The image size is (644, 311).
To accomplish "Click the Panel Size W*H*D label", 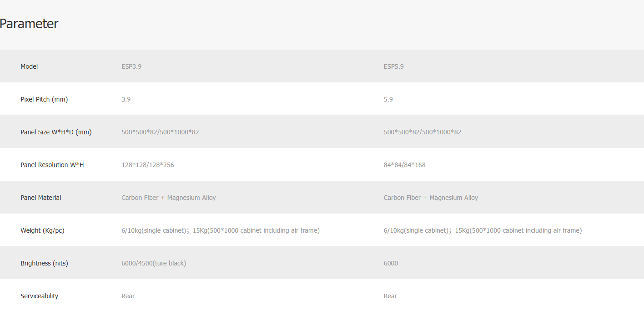I will [56, 132].
